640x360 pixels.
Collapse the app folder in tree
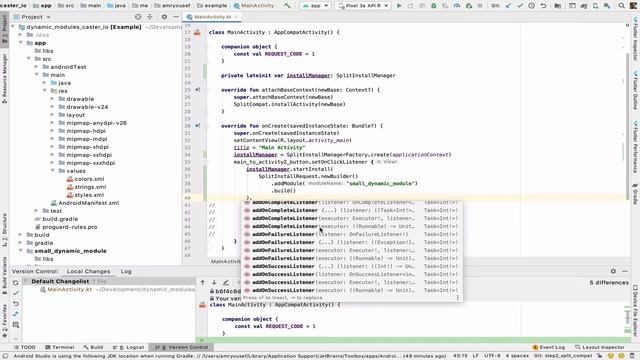(x=21, y=43)
